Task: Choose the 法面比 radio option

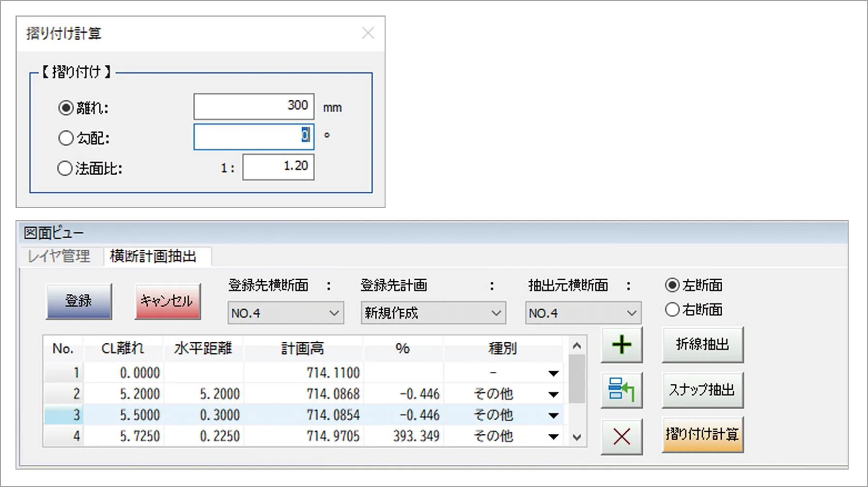Action: coord(65,168)
